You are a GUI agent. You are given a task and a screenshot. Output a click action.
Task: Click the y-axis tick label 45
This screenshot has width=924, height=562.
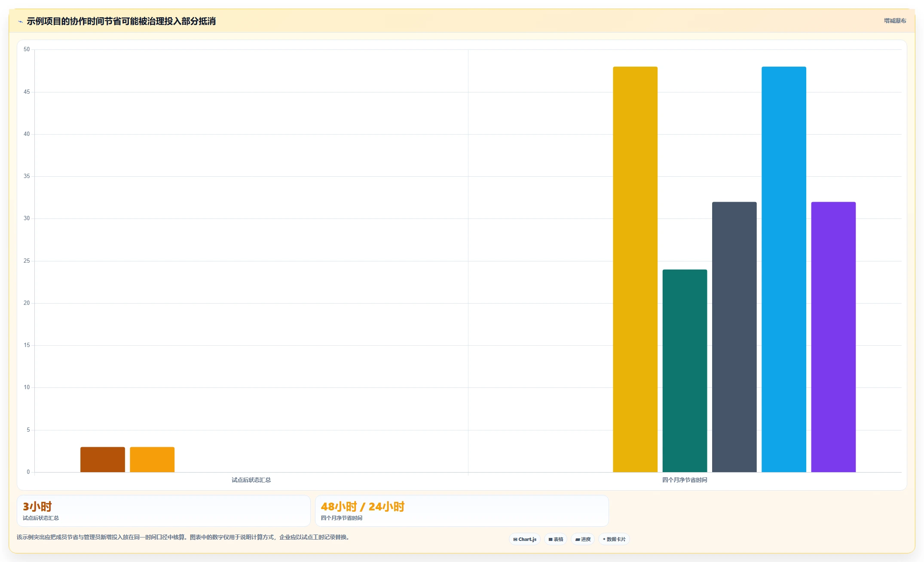[x=27, y=92]
